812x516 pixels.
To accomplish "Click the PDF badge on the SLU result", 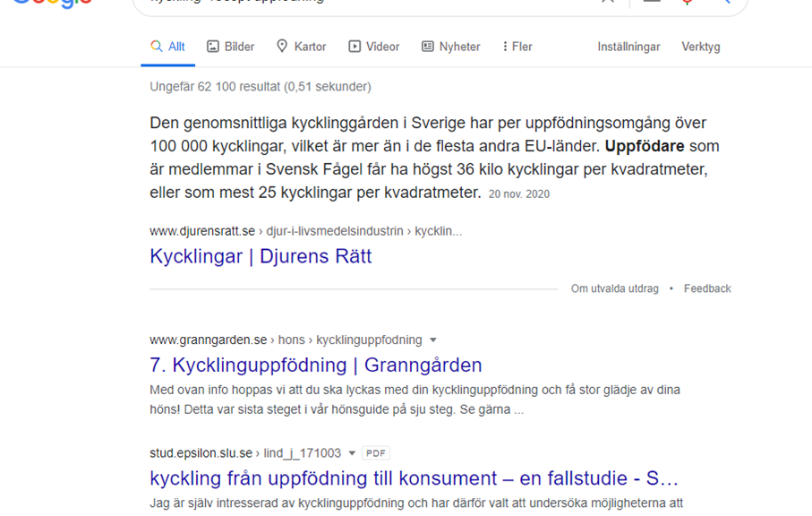I will pyautogui.click(x=375, y=453).
